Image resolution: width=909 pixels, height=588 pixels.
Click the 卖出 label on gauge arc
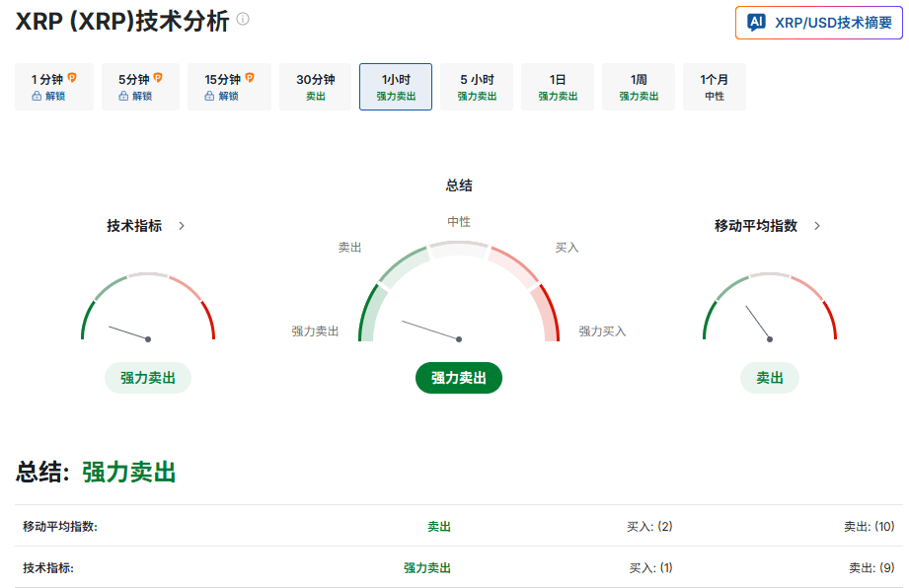(349, 248)
